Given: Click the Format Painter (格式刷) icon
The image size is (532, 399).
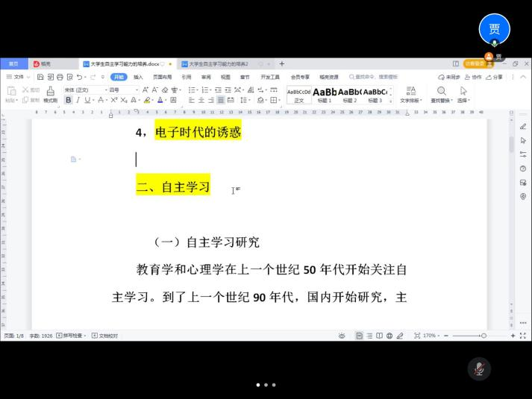Looking at the screenshot, I should coord(50,95).
